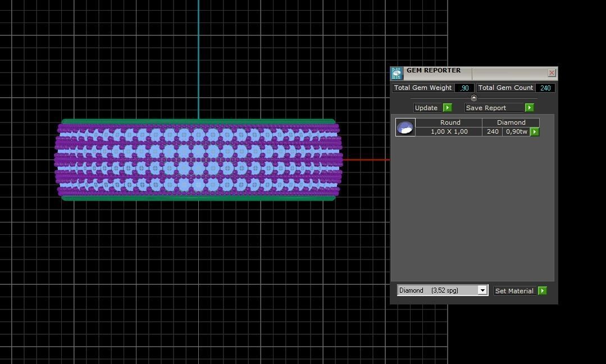This screenshot has height=364, width=606.
Task: Click the Total Gem Weight value field
Action: [464, 88]
